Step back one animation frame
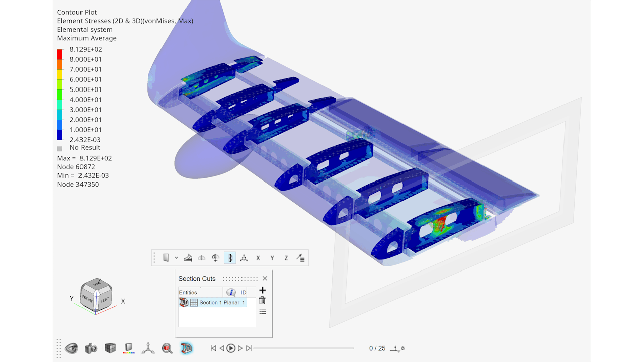This screenshot has width=644, height=362. [222, 348]
